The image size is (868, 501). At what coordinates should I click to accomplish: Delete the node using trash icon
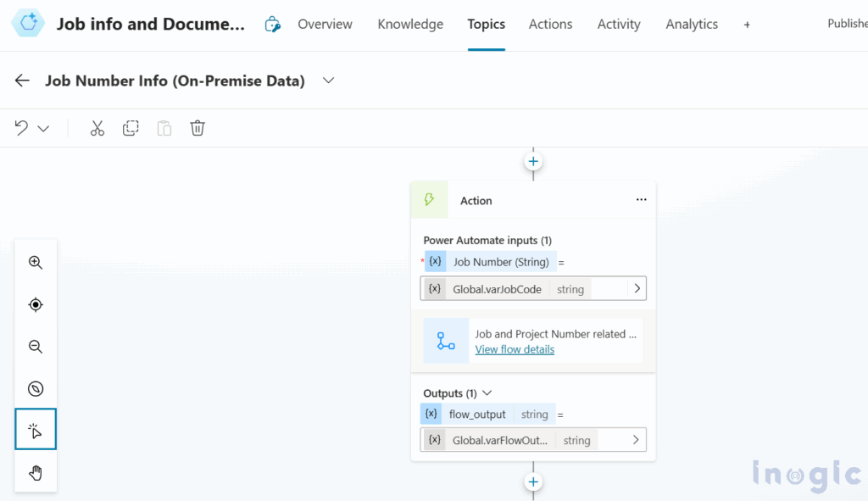pyautogui.click(x=198, y=127)
